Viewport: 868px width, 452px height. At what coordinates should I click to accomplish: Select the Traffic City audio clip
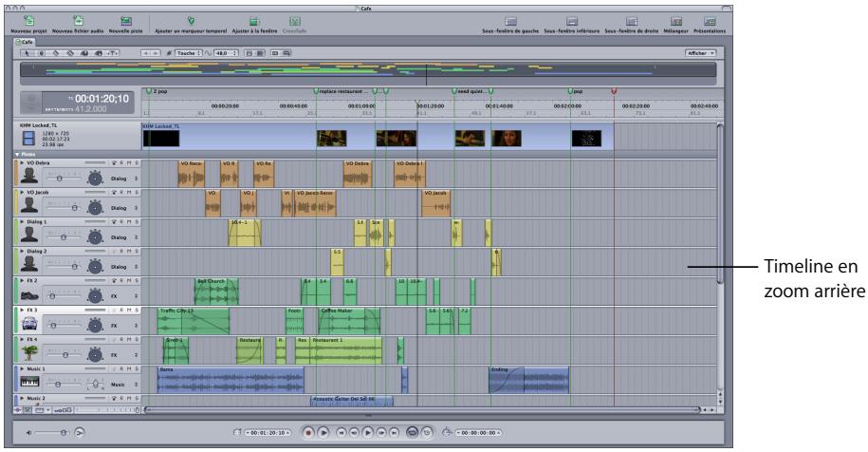tap(194, 321)
